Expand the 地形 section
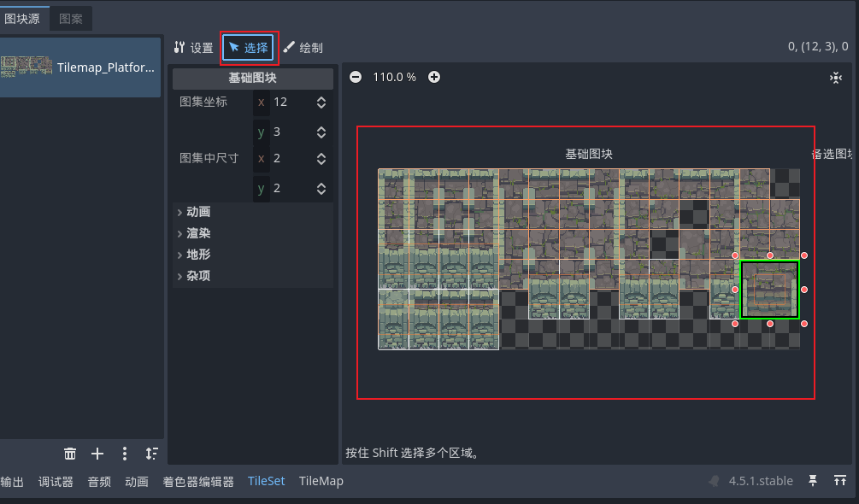Image resolution: width=859 pixels, height=504 pixels. click(x=252, y=255)
